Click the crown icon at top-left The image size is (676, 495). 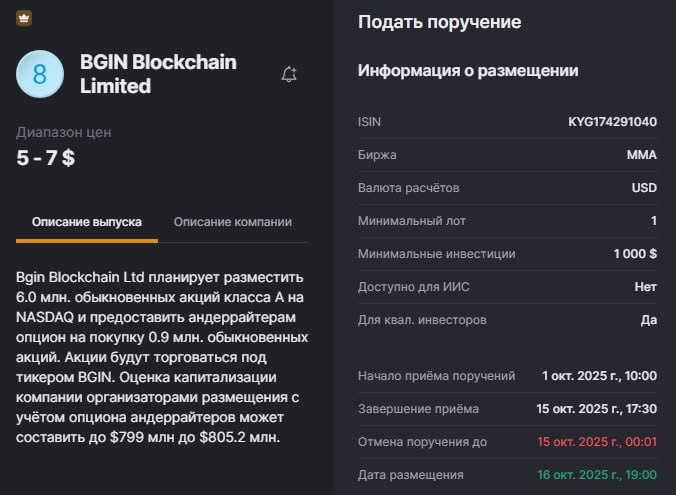tap(24, 18)
